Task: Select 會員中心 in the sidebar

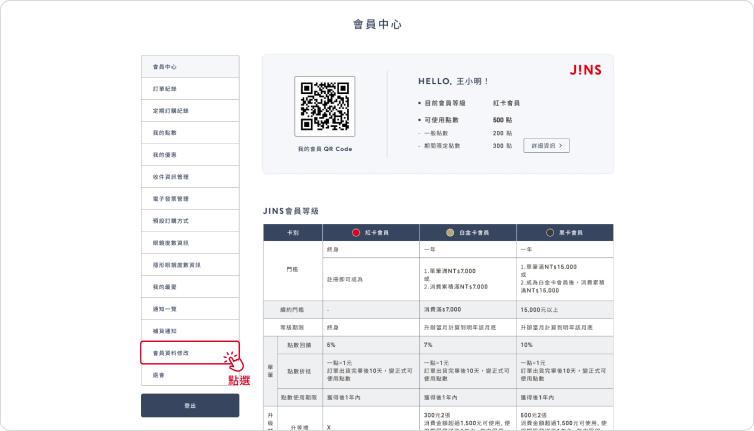Action: (x=190, y=67)
